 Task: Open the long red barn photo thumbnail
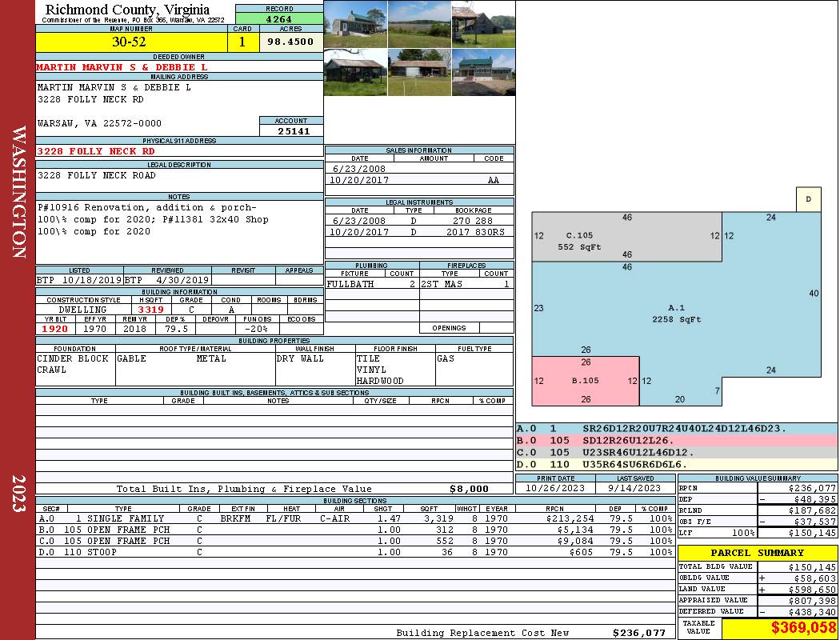(419, 72)
